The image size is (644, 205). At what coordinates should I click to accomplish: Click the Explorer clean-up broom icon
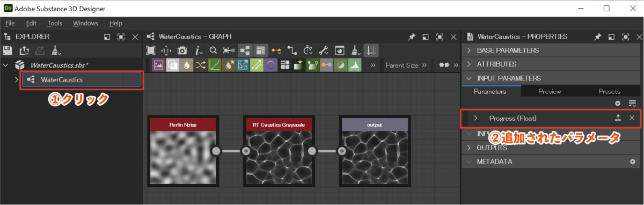(56, 50)
